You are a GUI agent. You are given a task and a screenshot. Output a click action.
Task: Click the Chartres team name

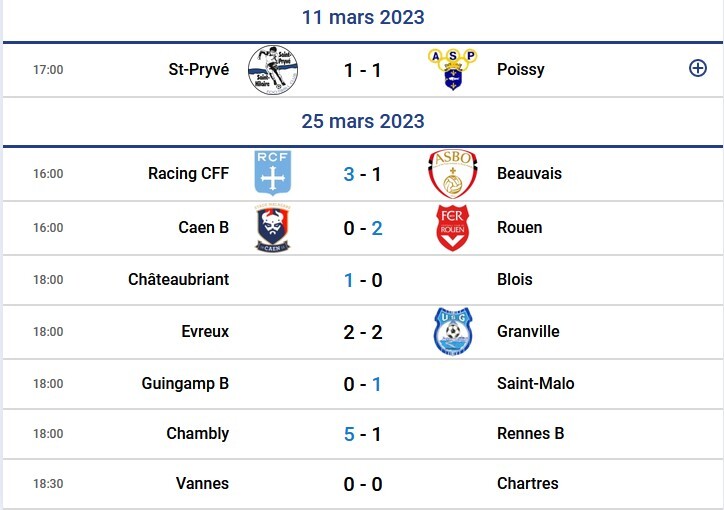pos(527,484)
